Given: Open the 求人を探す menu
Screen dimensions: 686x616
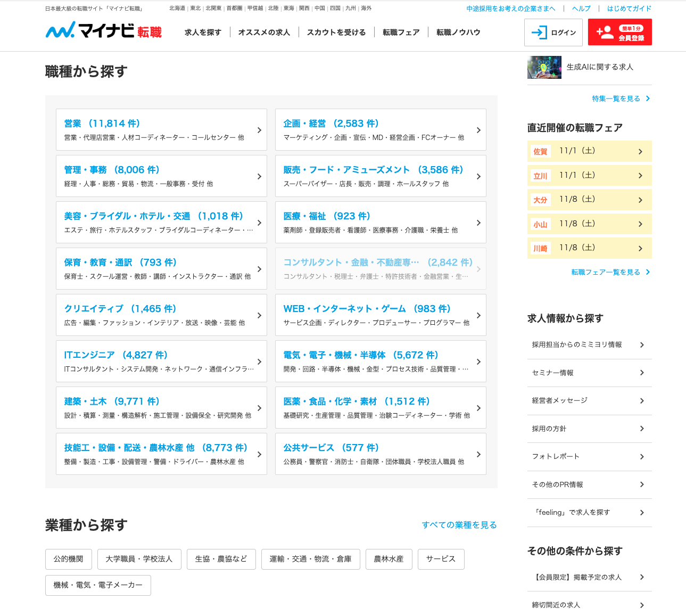Looking at the screenshot, I should click(203, 32).
